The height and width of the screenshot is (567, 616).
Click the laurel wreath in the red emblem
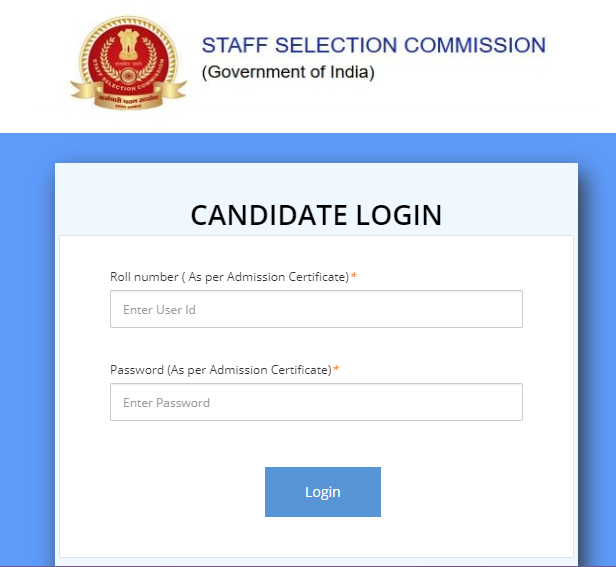(x=128, y=59)
